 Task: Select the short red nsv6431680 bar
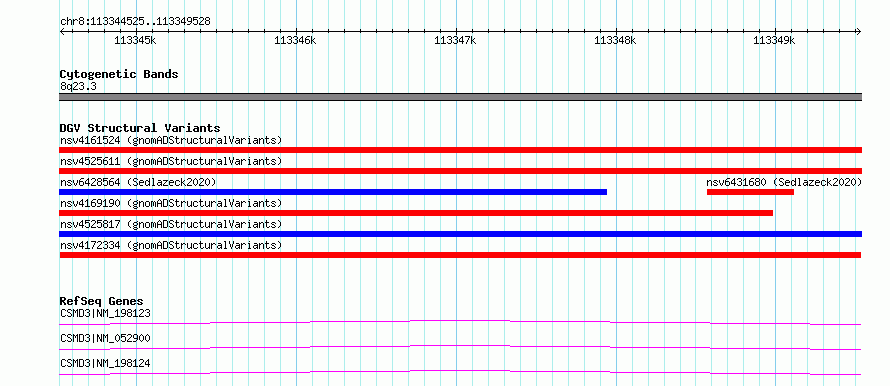click(x=750, y=192)
